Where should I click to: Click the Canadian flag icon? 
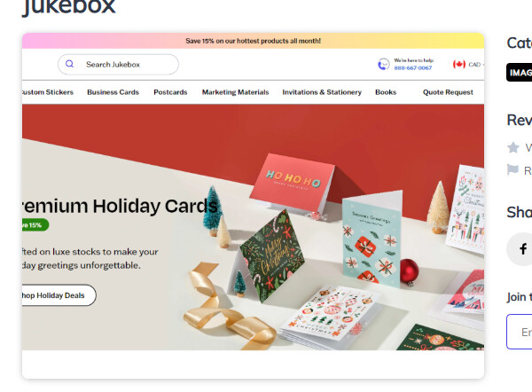coord(459,64)
